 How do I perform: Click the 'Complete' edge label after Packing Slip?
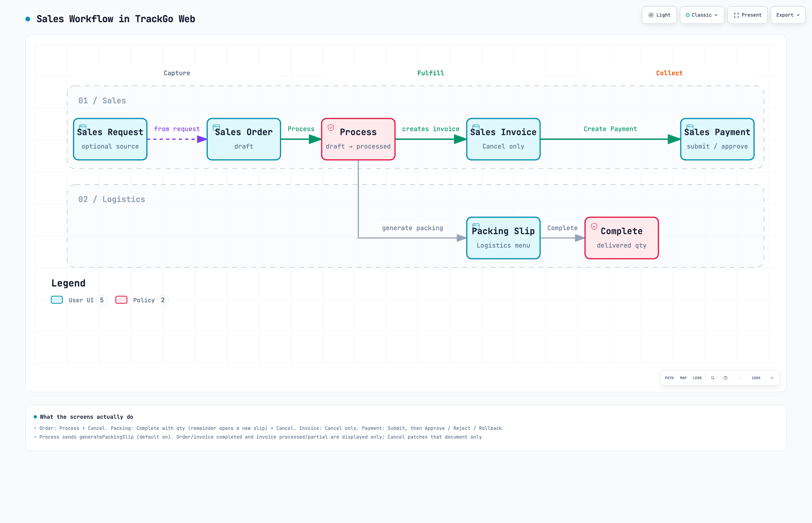(x=562, y=228)
